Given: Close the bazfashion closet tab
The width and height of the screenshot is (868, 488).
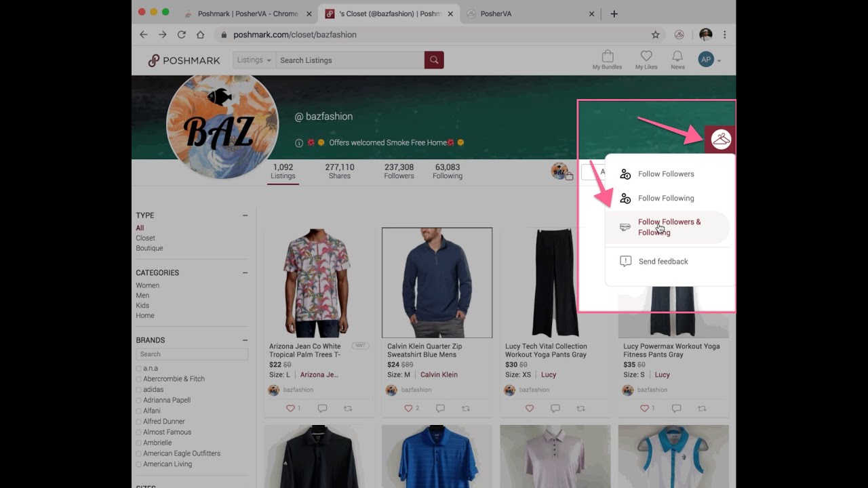Looking at the screenshot, I should [x=450, y=14].
